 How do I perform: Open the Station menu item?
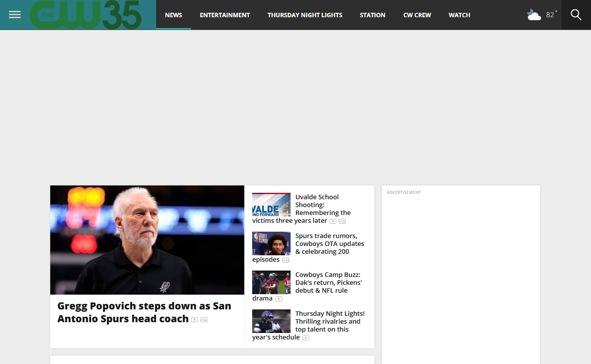pos(372,15)
